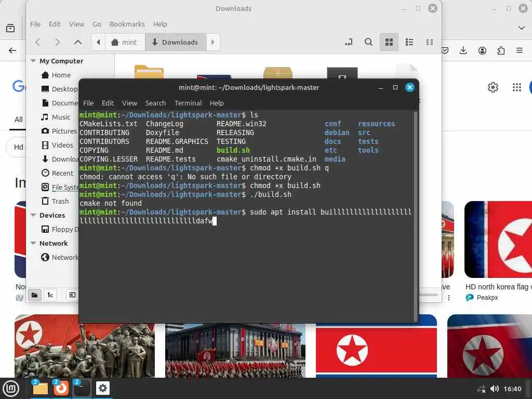Image resolution: width=532 pixels, height=399 pixels.
Task: Open Recent in file manager sidebar
Action: coord(57,173)
